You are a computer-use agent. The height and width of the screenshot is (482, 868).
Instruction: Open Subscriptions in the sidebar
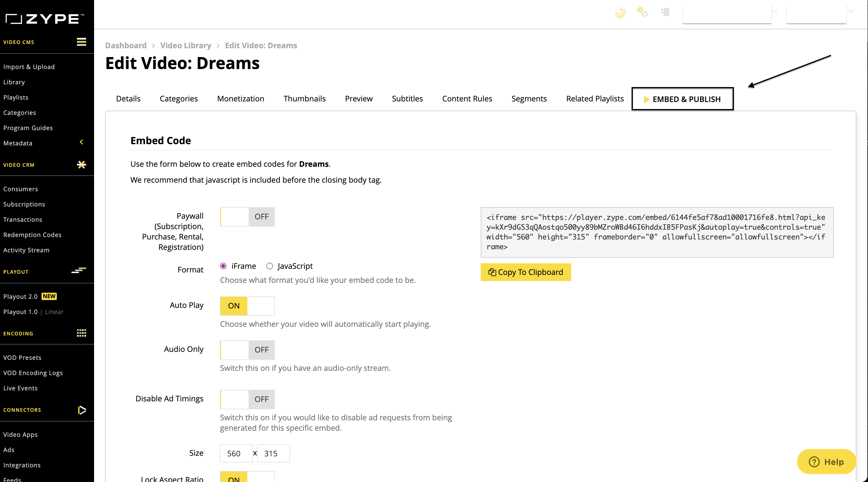[x=24, y=204]
